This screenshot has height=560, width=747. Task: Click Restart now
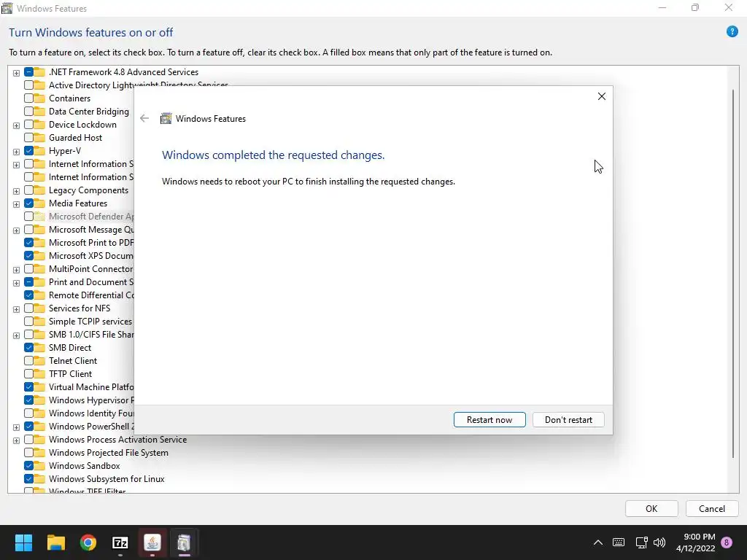click(489, 419)
